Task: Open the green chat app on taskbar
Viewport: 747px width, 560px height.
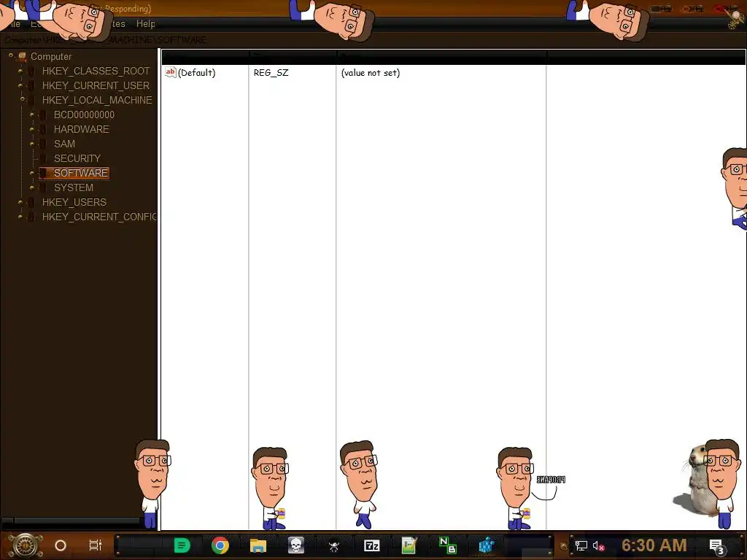Action: coord(182,545)
